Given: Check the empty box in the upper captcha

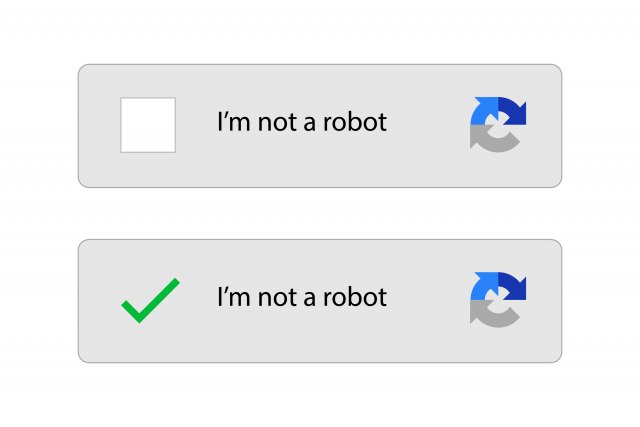Looking at the screenshot, I should (148, 125).
